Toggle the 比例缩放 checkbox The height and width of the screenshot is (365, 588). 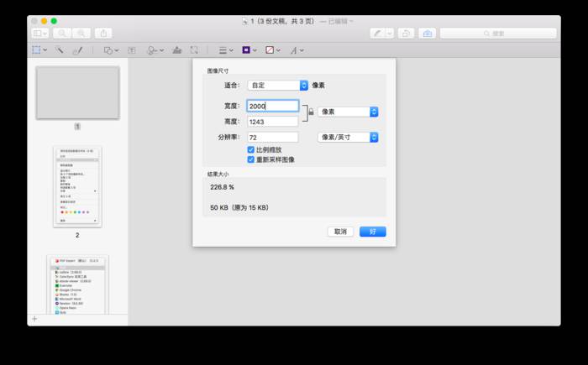(x=251, y=149)
